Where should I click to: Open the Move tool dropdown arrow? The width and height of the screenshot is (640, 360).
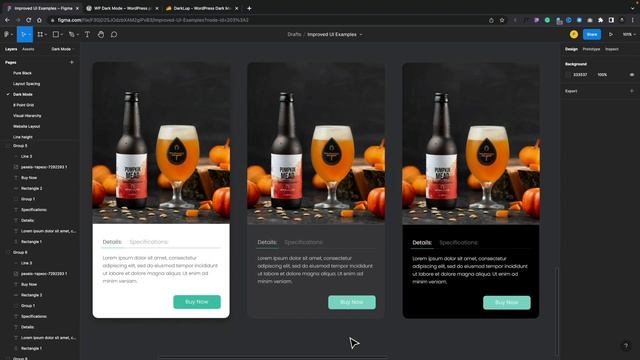pyautogui.click(x=29, y=35)
